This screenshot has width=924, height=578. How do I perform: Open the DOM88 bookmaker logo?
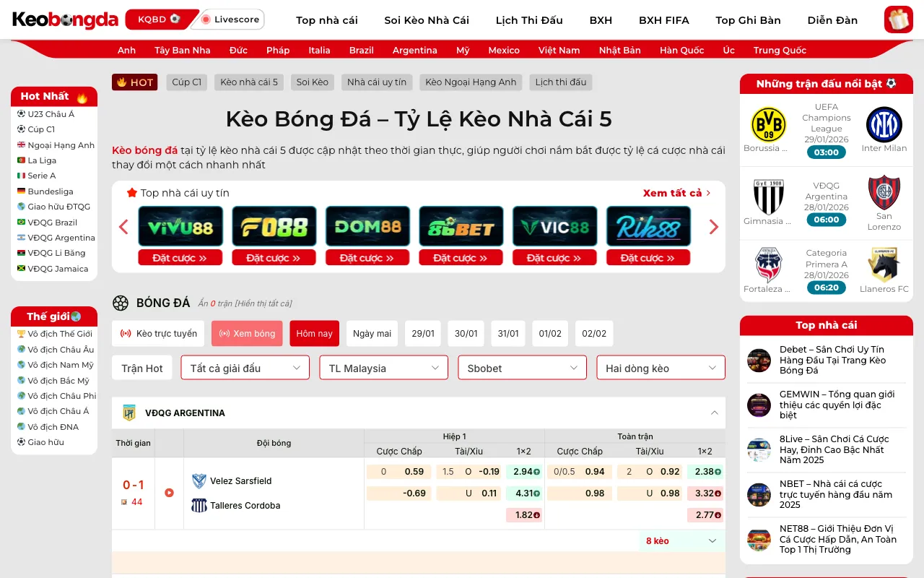pyautogui.click(x=367, y=226)
